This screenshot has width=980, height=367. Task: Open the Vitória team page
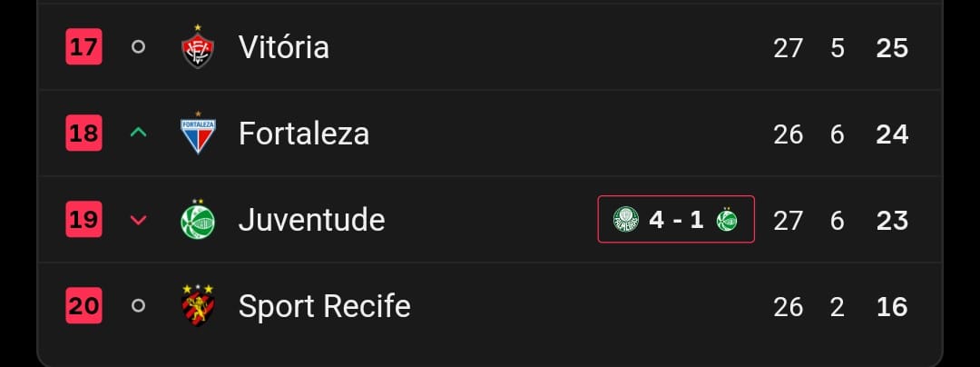[x=283, y=47]
